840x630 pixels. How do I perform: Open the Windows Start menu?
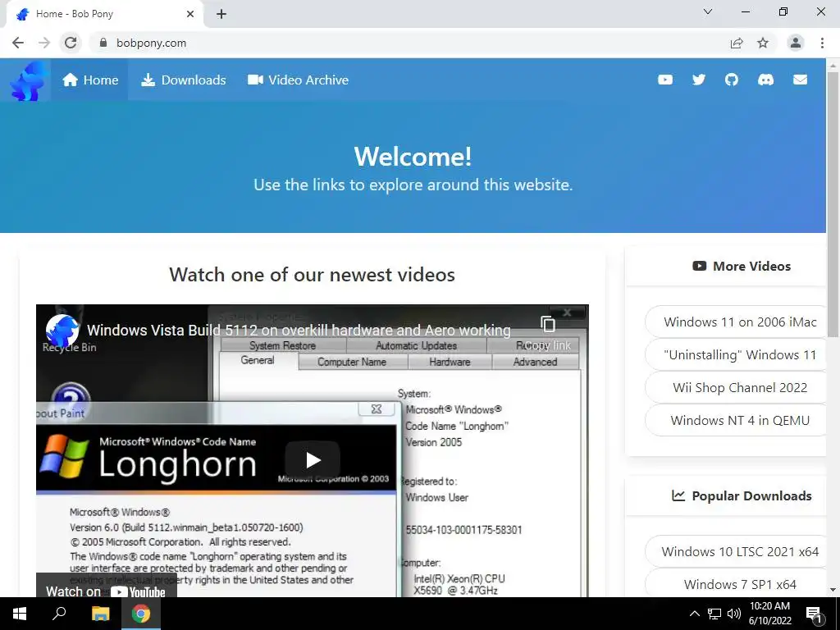point(20,614)
